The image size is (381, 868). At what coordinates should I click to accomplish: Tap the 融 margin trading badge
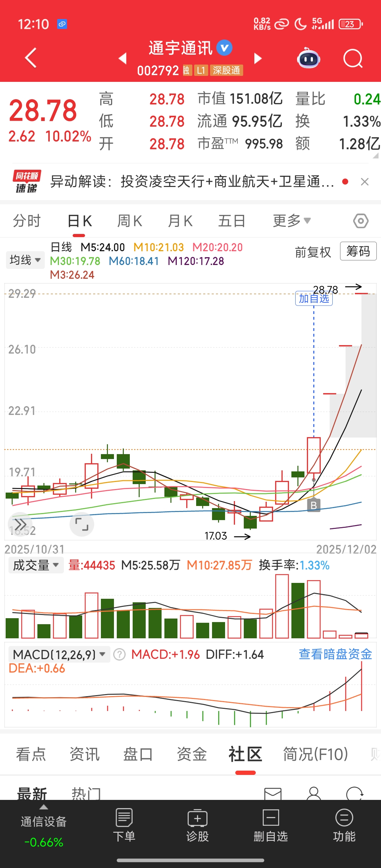tap(187, 70)
